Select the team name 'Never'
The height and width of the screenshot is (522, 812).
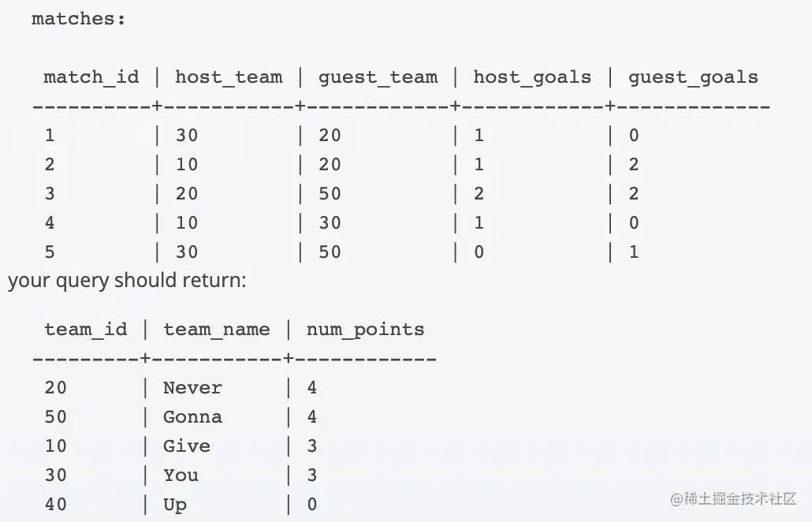tap(192, 388)
